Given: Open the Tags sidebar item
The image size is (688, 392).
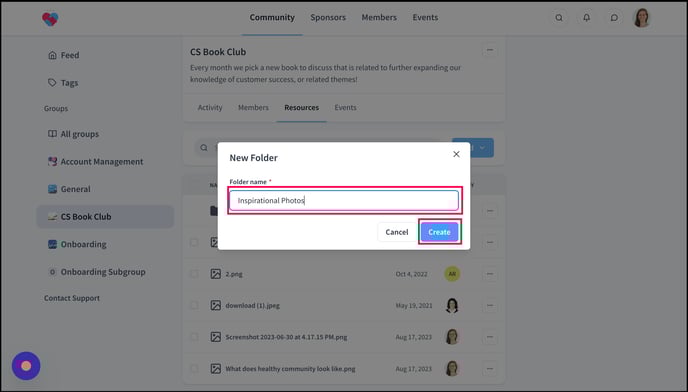Looking at the screenshot, I should click(105, 83).
